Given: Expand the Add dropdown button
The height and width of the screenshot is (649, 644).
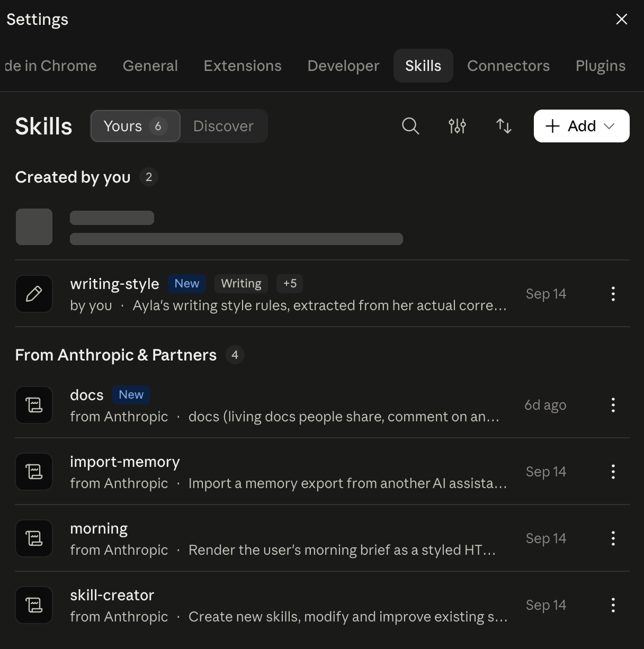Looking at the screenshot, I should [x=582, y=126].
